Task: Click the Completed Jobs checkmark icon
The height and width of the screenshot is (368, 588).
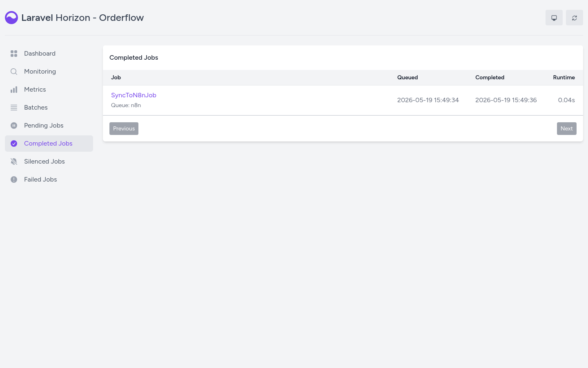Action: [14, 144]
